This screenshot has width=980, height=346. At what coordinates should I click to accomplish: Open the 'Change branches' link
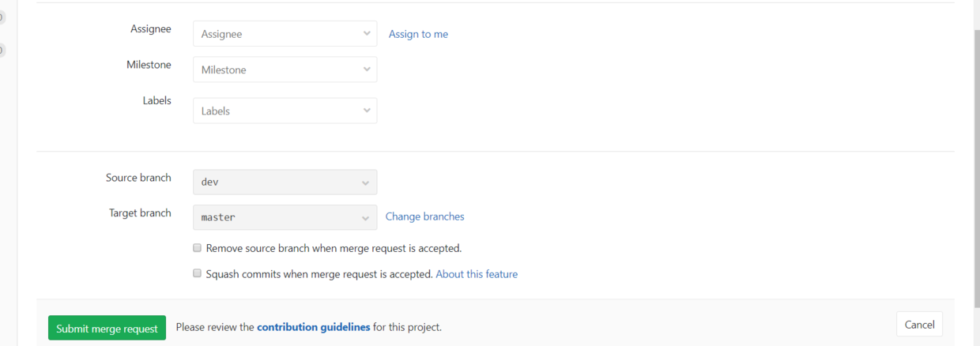tap(424, 216)
